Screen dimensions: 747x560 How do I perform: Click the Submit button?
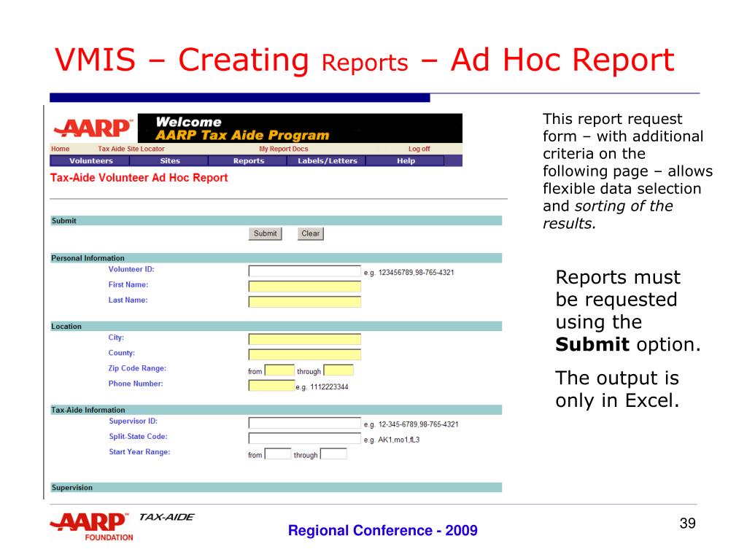(265, 233)
